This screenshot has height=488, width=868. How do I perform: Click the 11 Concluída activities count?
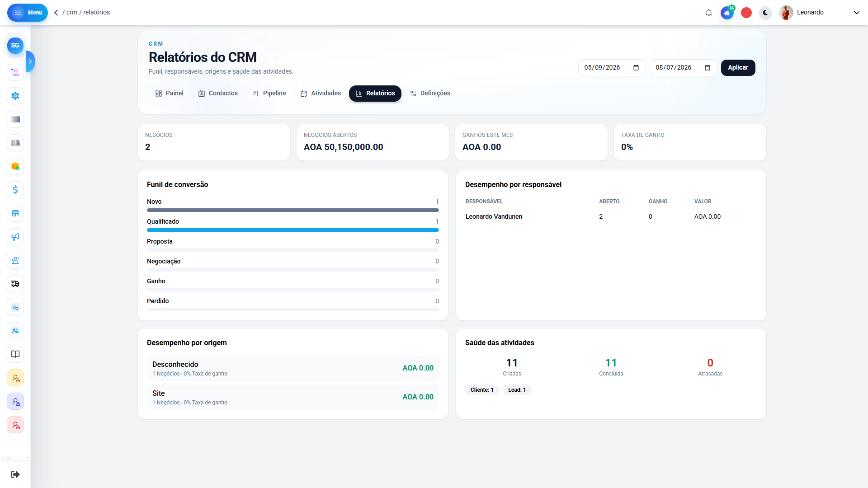[x=611, y=363]
